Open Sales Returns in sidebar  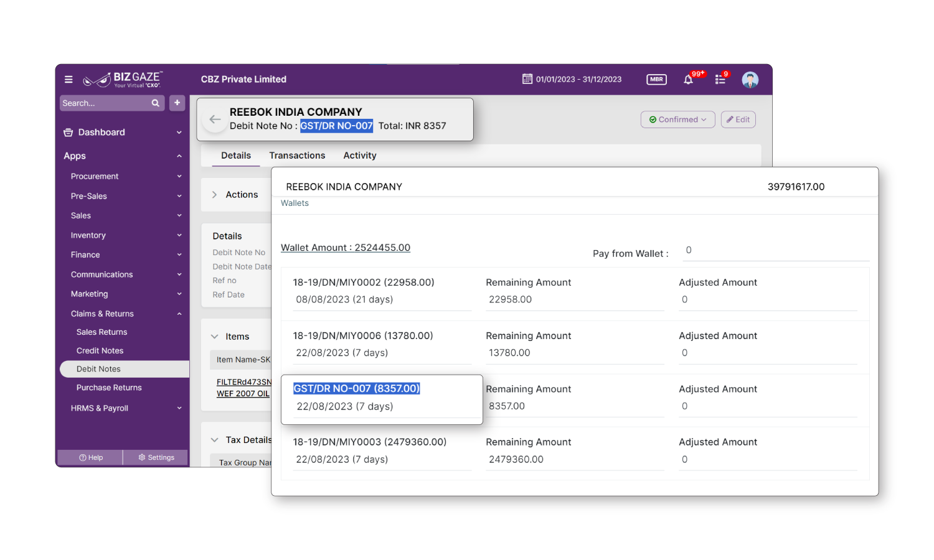102,332
